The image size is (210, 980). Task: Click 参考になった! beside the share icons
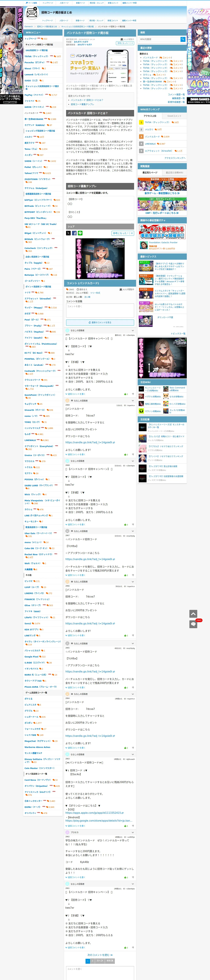(123, 233)
